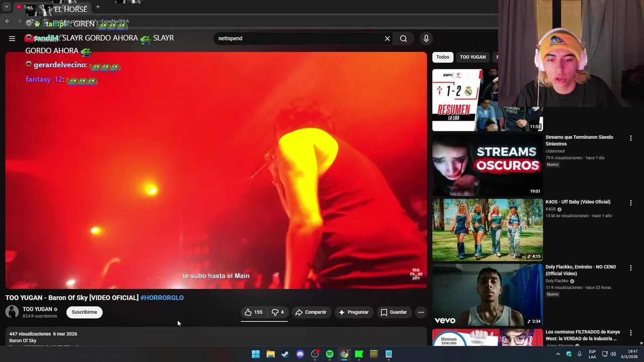This screenshot has height=362, width=644.
Task: Open the #HORRORGLO hashtag link
Action: pyautogui.click(x=162, y=298)
